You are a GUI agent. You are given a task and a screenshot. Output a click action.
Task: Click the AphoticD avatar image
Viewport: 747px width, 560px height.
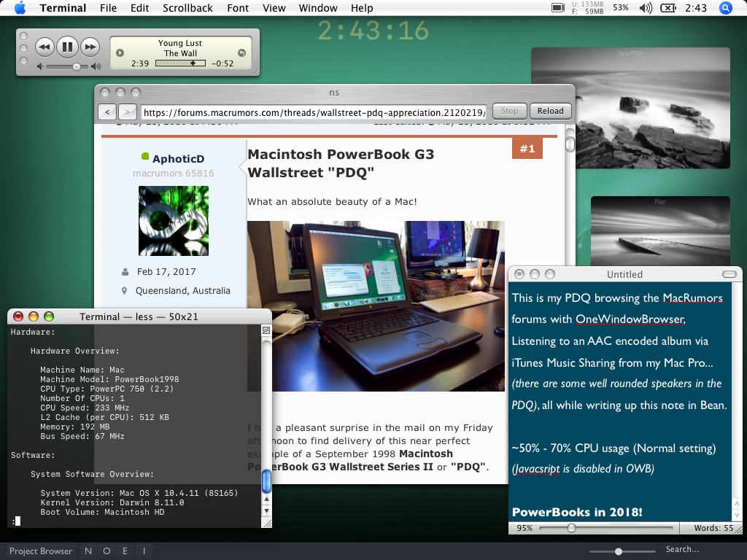174,220
